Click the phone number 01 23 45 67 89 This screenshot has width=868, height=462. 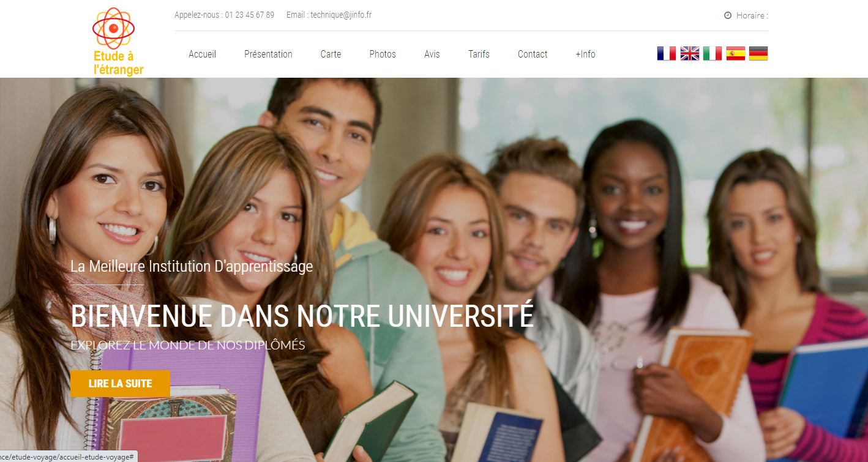(249, 15)
